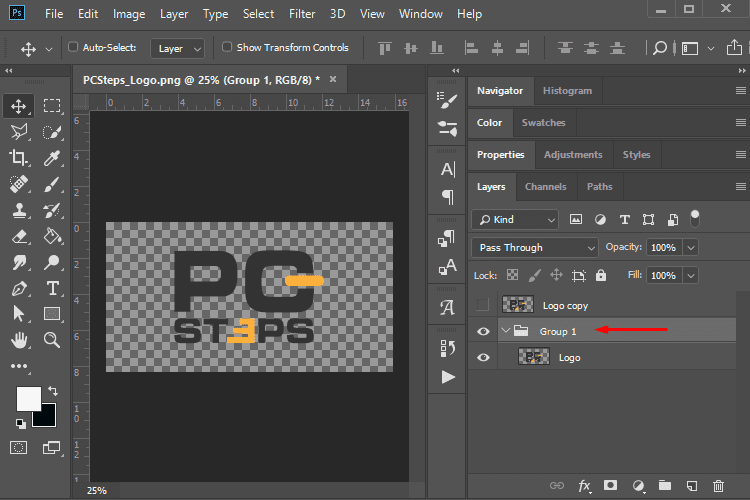Select the Rectangular Marquee tool

(52, 106)
